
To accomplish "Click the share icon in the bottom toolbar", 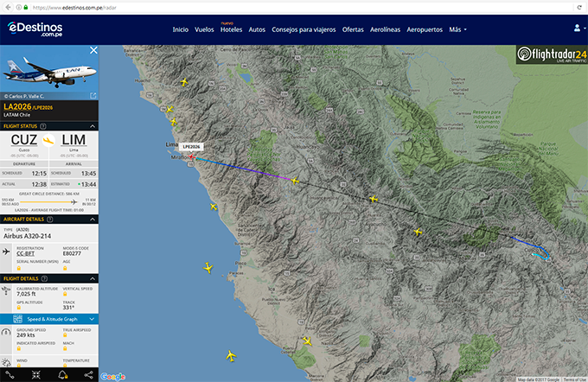I will pyautogui.click(x=88, y=374).
